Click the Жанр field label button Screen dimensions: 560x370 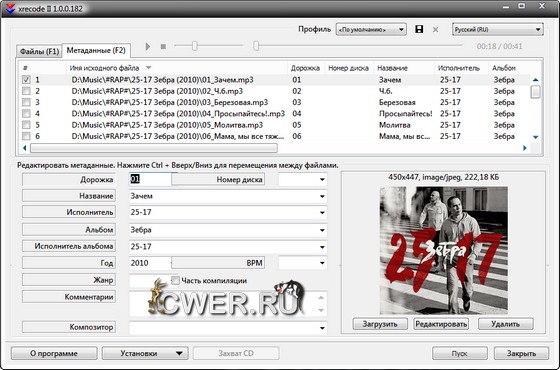[69, 280]
